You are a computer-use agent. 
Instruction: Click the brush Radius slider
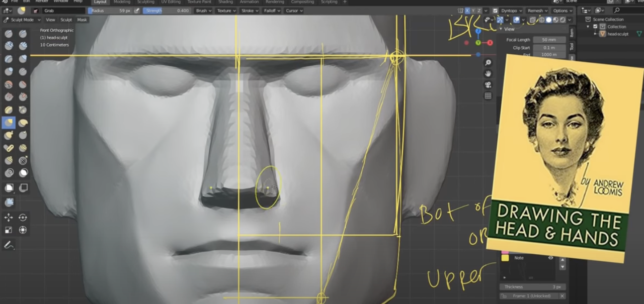point(111,11)
